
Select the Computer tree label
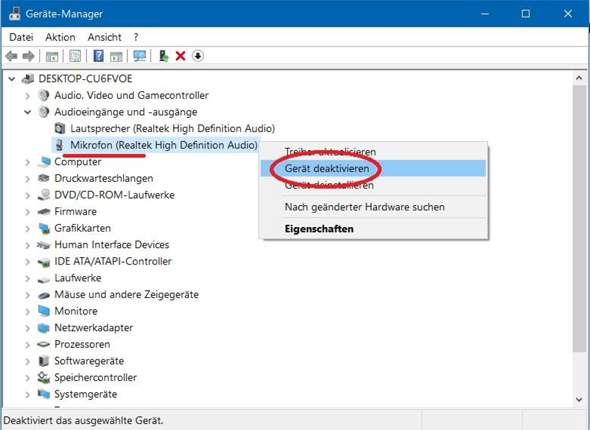[78, 162]
